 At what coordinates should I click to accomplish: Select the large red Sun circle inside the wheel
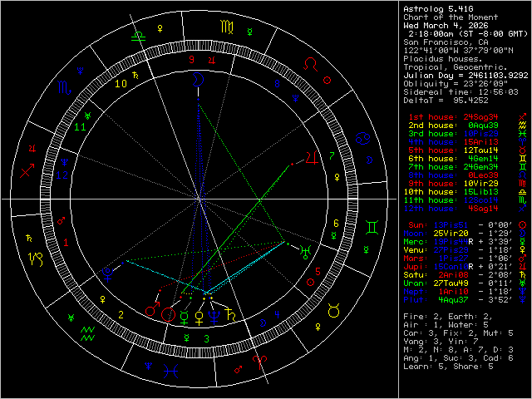pyautogui.click(x=168, y=315)
